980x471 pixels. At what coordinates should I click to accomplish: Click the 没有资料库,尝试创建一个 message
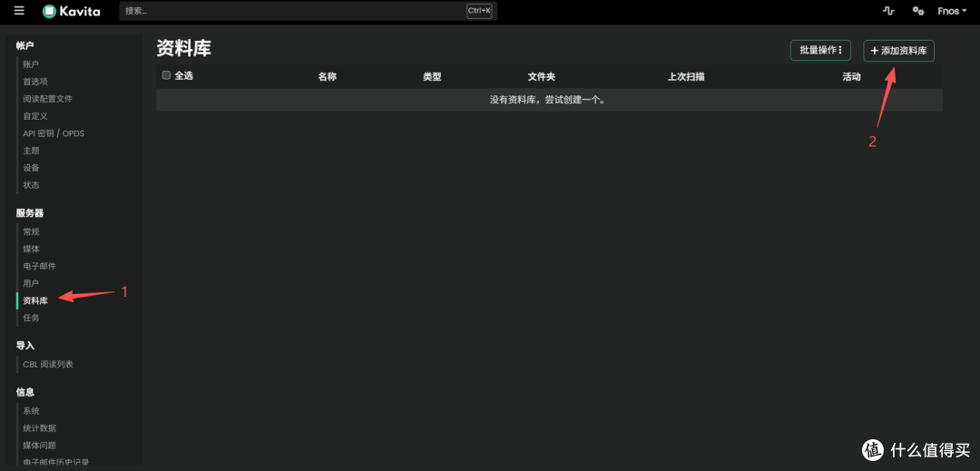pyautogui.click(x=548, y=100)
